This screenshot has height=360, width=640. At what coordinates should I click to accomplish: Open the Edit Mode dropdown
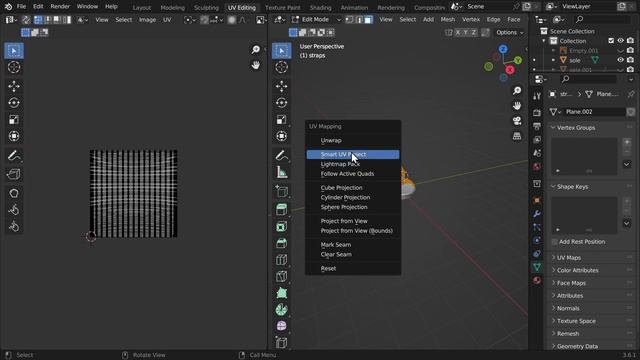317,20
